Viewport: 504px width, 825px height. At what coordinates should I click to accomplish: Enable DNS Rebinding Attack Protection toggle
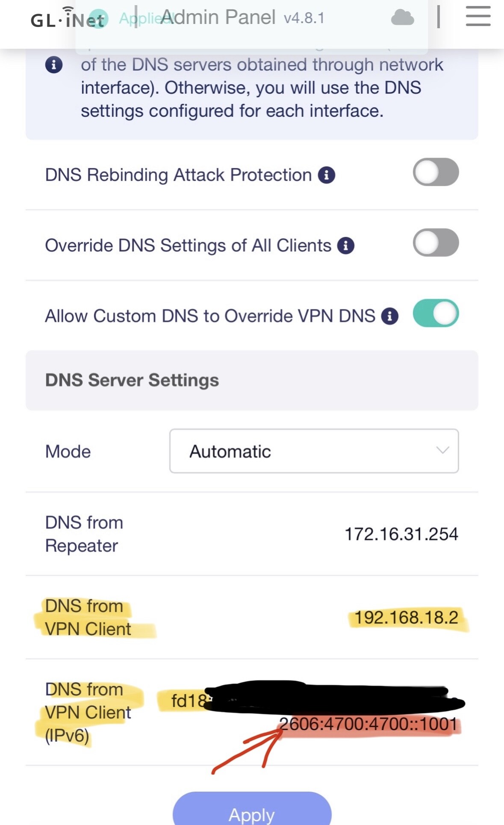tap(436, 172)
